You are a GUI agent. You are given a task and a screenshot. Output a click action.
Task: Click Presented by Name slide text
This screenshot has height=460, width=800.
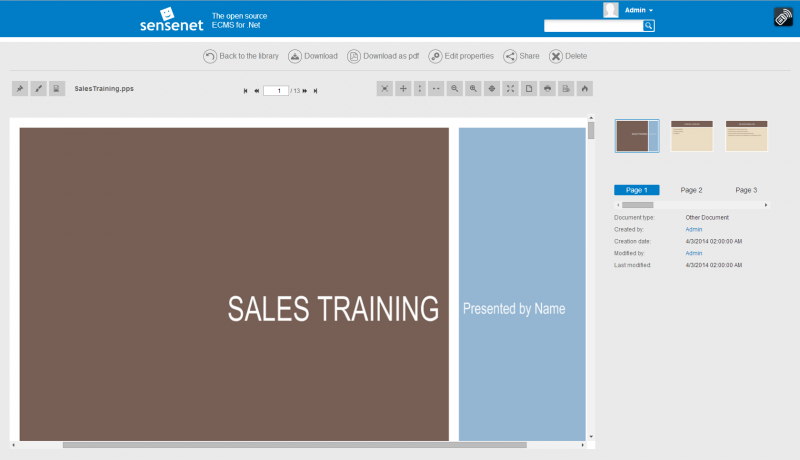[x=514, y=309]
